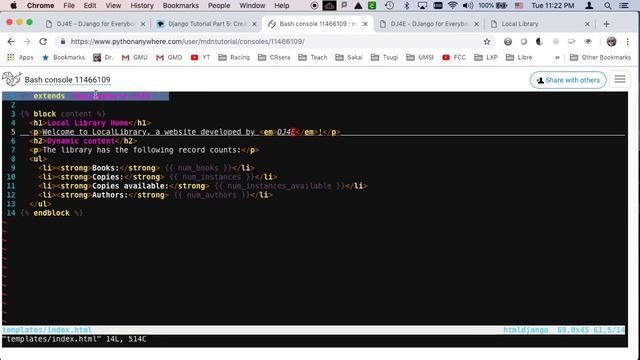
Task: Click the browser back arrow
Action: point(11,42)
